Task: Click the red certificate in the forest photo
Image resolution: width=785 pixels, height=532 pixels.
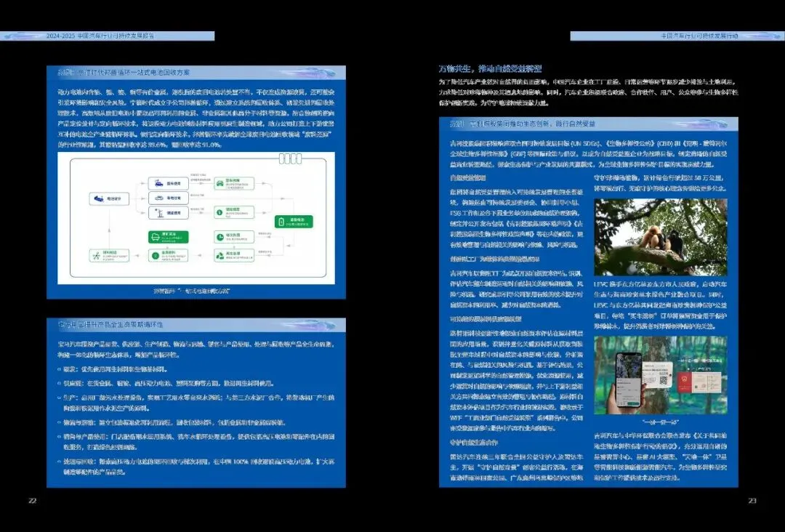Action: point(685,382)
